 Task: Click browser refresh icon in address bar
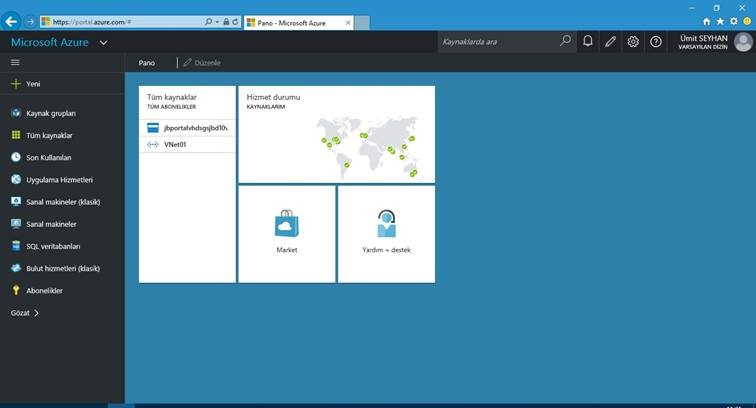pos(235,22)
